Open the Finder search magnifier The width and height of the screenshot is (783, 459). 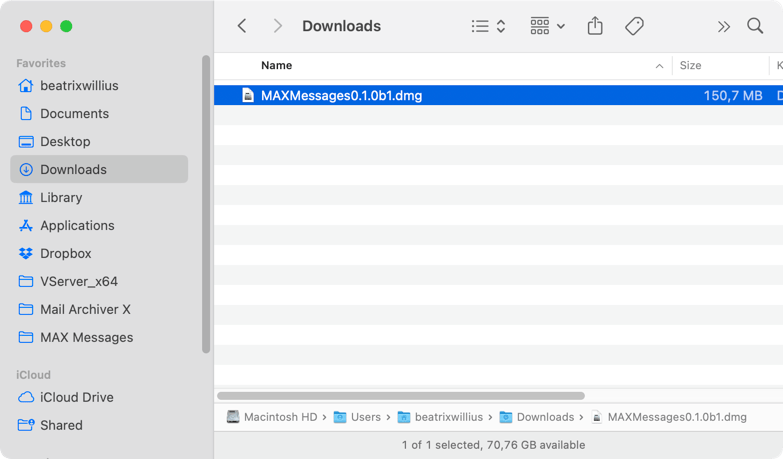point(755,26)
